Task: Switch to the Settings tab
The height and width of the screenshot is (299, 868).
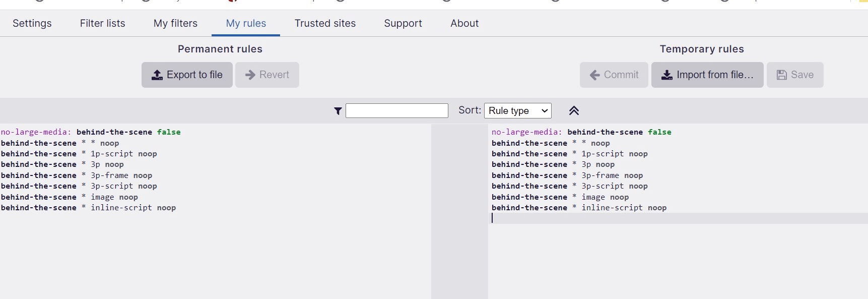Action: coord(32,23)
